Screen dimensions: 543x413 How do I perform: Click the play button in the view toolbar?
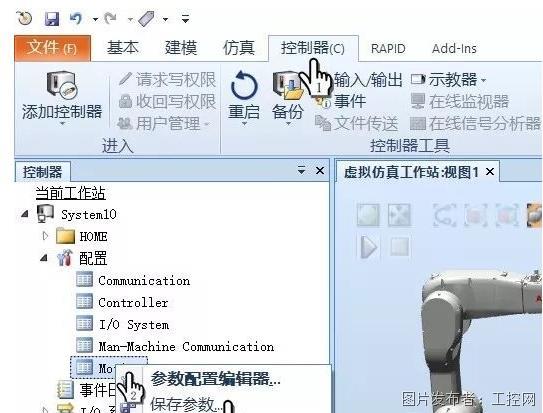pyautogui.click(x=369, y=247)
